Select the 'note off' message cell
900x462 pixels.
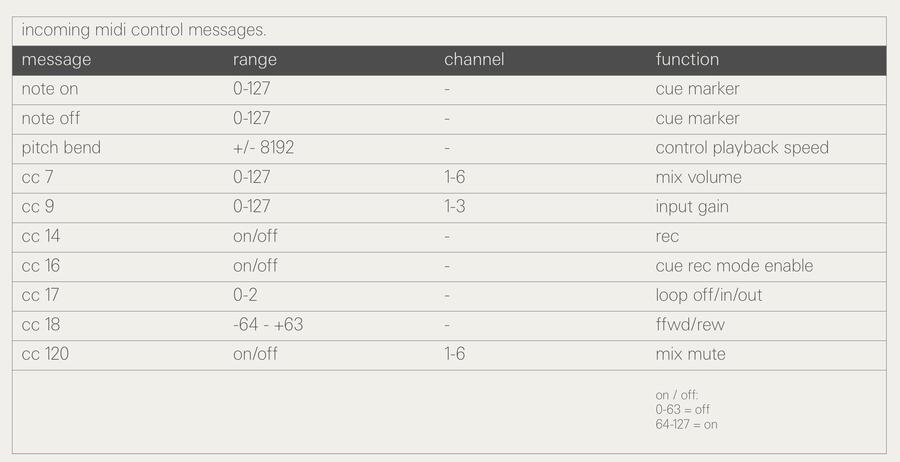(x=51, y=118)
